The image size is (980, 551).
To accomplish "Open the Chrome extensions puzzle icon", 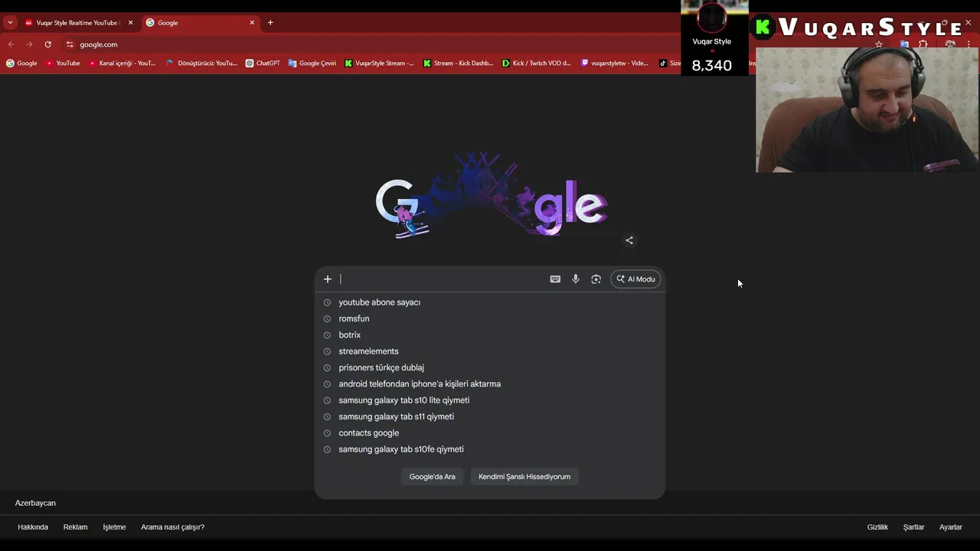I will coord(923,44).
